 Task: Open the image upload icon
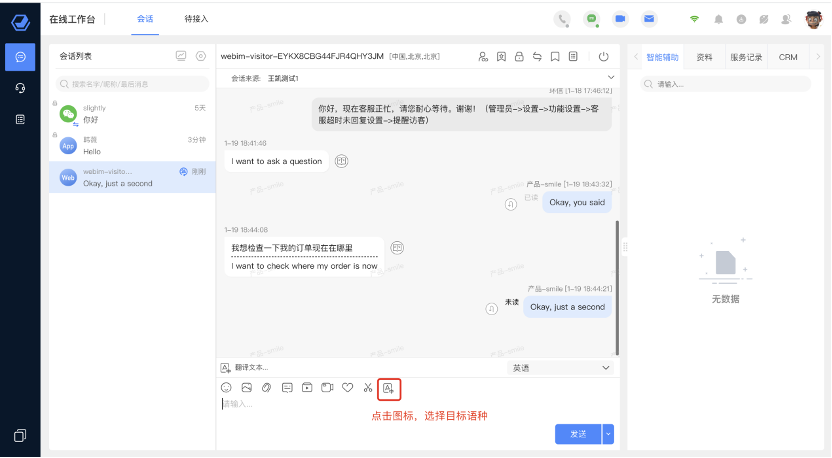246,387
